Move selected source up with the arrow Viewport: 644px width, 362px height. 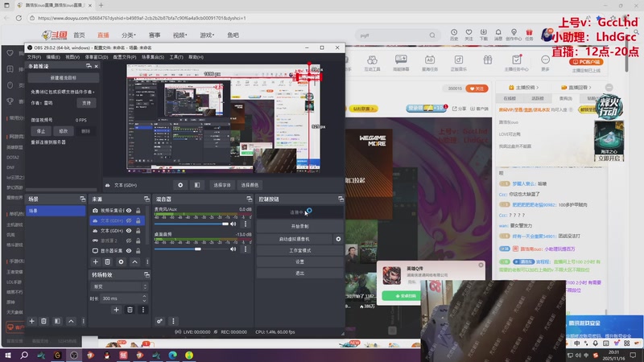click(x=134, y=262)
